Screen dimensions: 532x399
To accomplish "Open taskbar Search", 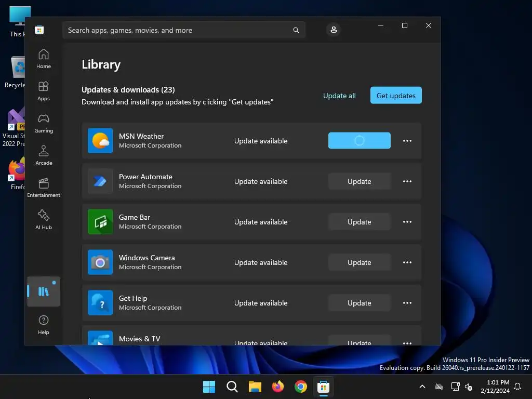I will (x=232, y=387).
